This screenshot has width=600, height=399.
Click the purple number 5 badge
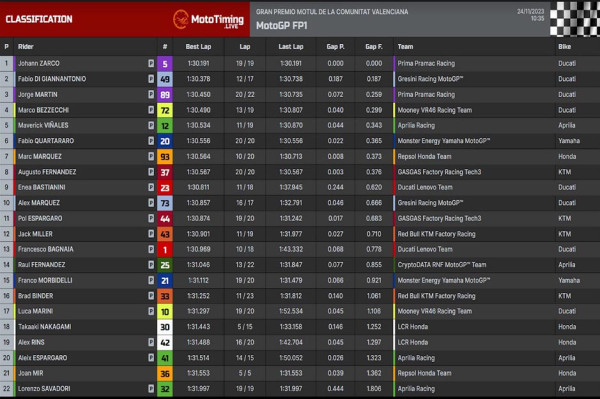pyautogui.click(x=165, y=64)
